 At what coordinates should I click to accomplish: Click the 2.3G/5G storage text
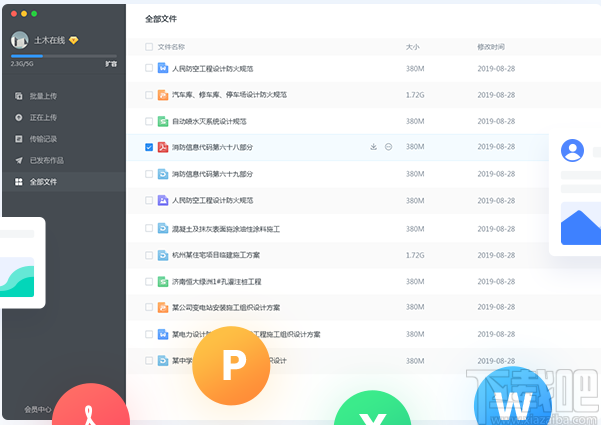pos(22,64)
